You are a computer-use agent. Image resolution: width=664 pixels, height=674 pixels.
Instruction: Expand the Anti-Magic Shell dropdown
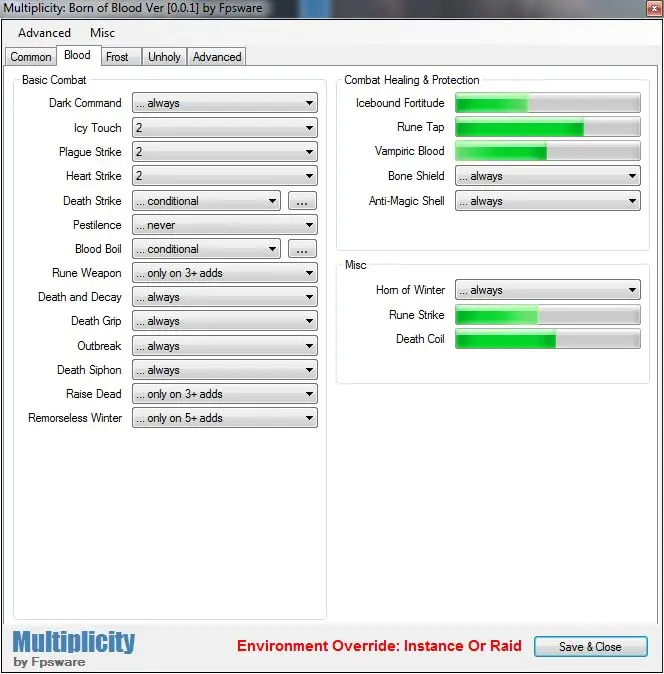548,201
